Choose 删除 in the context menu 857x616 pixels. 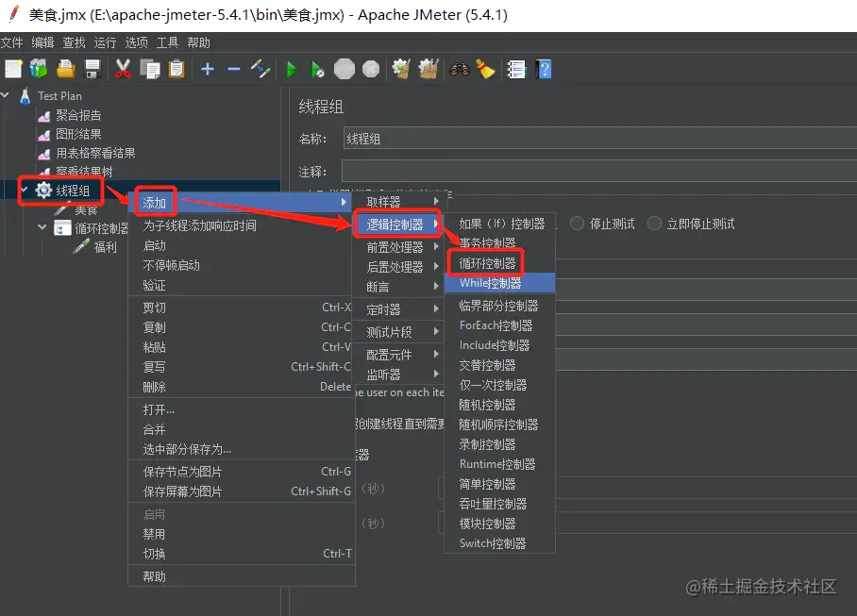242,387
